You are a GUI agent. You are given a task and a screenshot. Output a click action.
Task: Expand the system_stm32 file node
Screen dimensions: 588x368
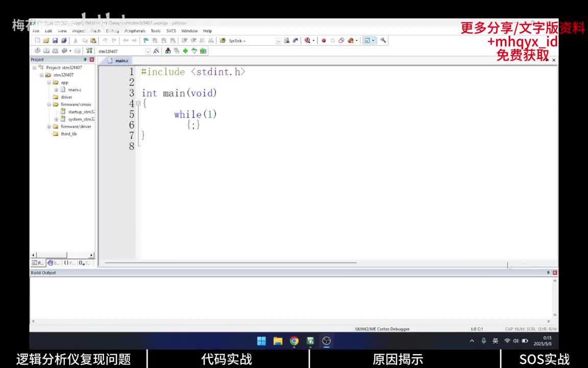pyautogui.click(x=56, y=119)
